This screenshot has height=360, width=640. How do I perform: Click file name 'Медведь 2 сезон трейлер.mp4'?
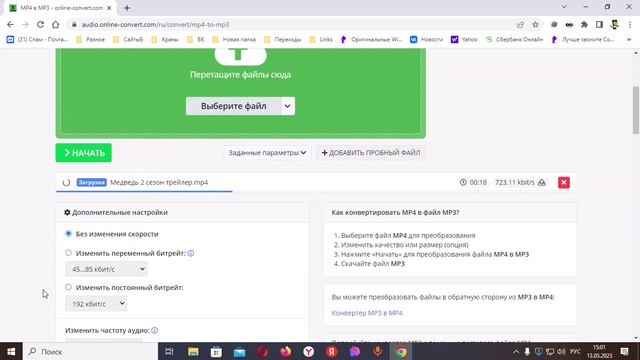[159, 182]
